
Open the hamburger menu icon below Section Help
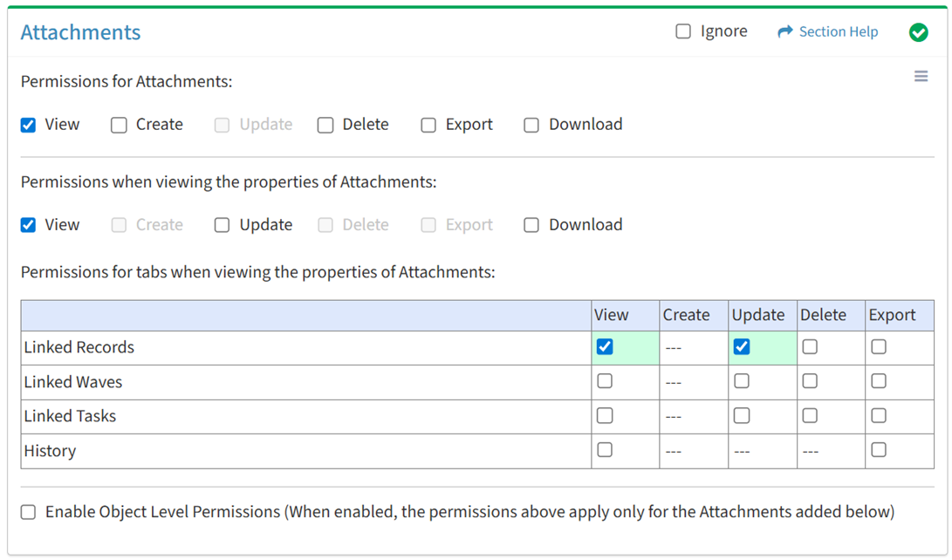coord(921,76)
